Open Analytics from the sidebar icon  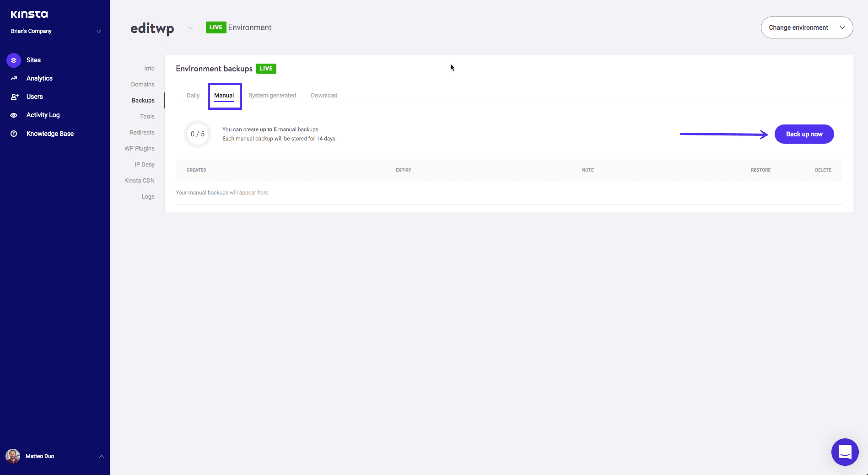13,78
